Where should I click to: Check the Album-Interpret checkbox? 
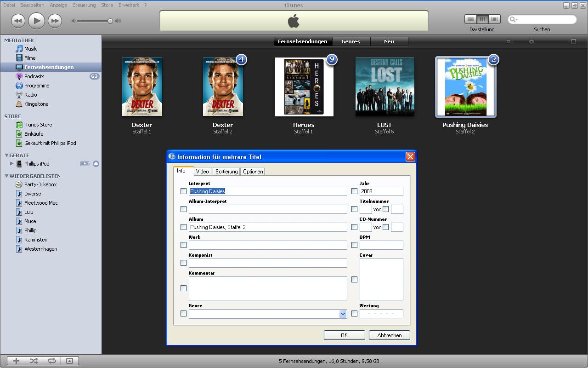[x=183, y=209]
